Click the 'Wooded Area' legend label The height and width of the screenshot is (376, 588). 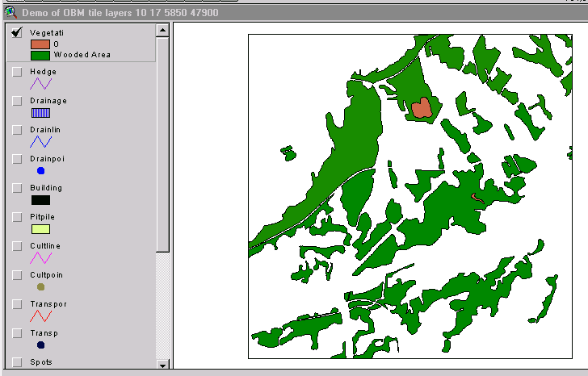click(82, 55)
